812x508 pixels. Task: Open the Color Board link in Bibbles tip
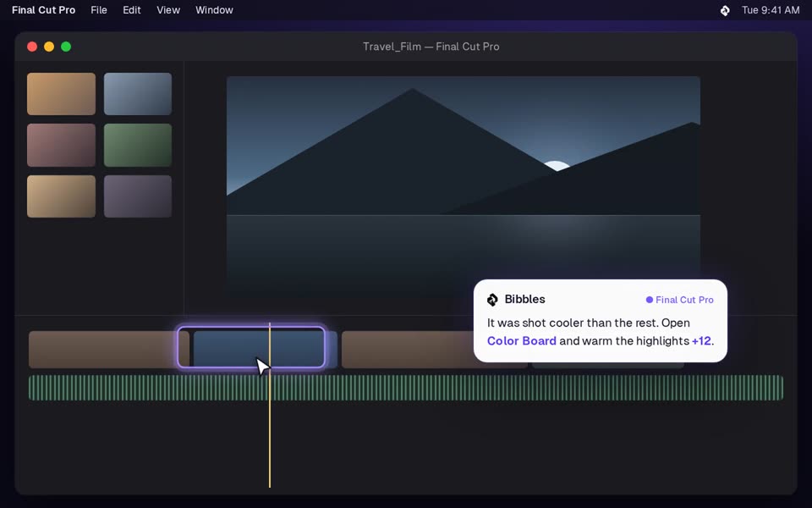[x=522, y=341]
